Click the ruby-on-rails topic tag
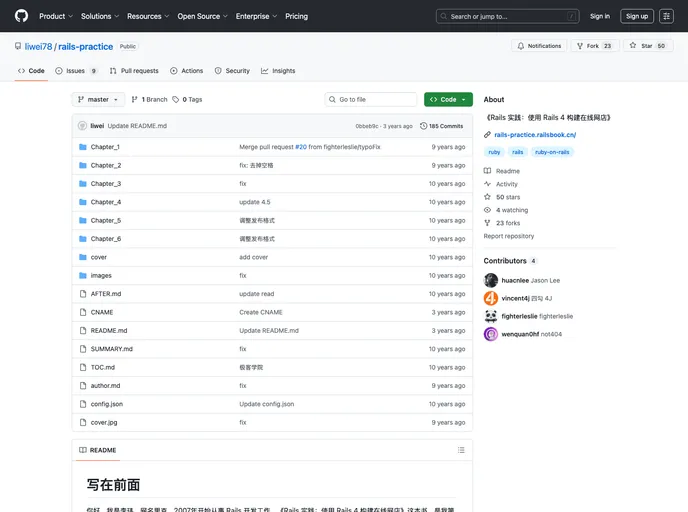Screen dimensions: 688x512 pyautogui.click(x=552, y=152)
